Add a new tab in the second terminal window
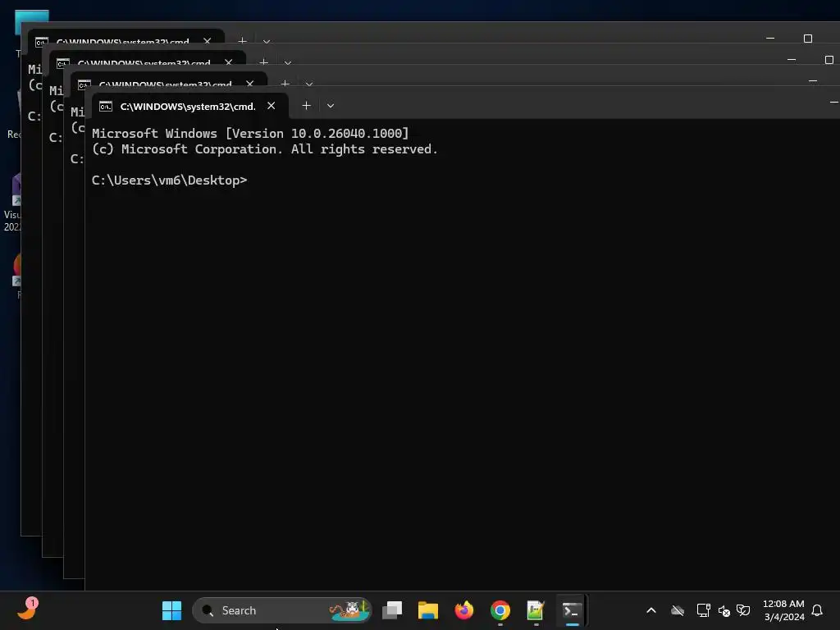 pyautogui.click(x=285, y=84)
